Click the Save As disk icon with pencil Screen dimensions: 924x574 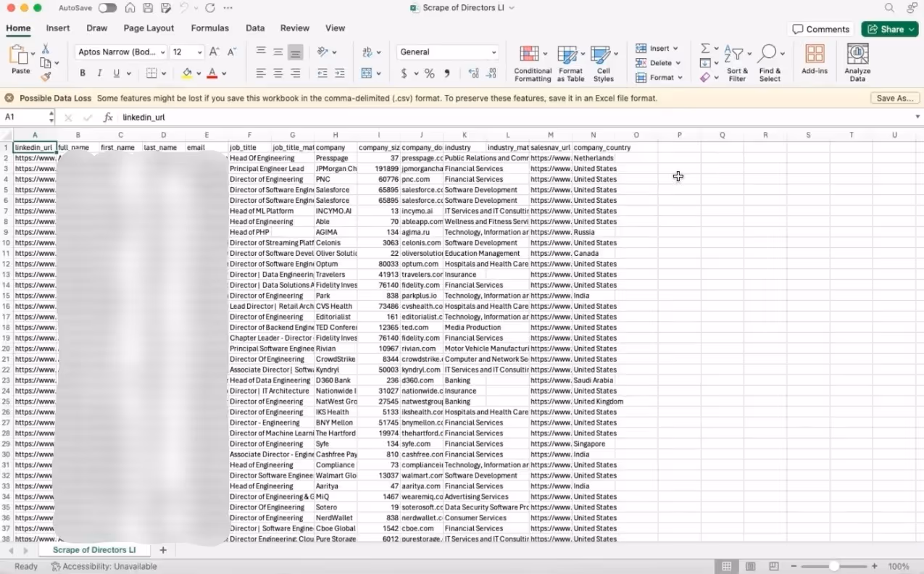(x=166, y=8)
